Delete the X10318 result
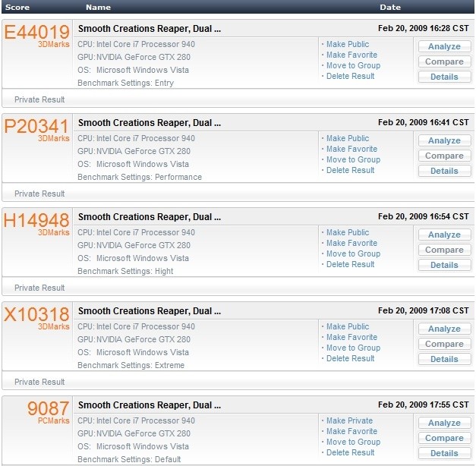This screenshot has width=476, height=466. 350,358
